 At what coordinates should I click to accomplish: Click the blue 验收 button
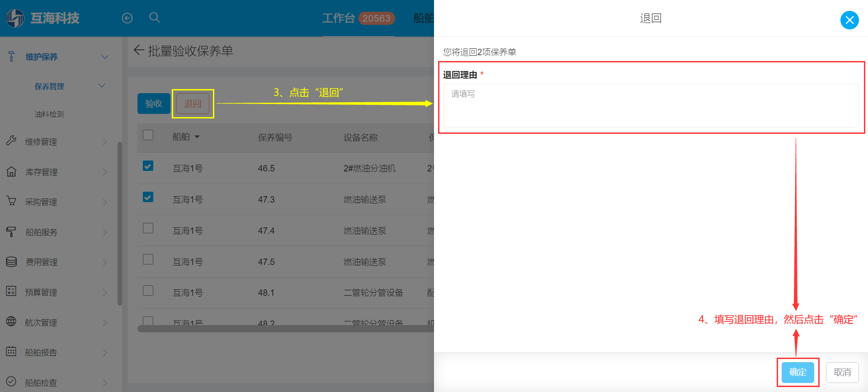pyautogui.click(x=154, y=104)
